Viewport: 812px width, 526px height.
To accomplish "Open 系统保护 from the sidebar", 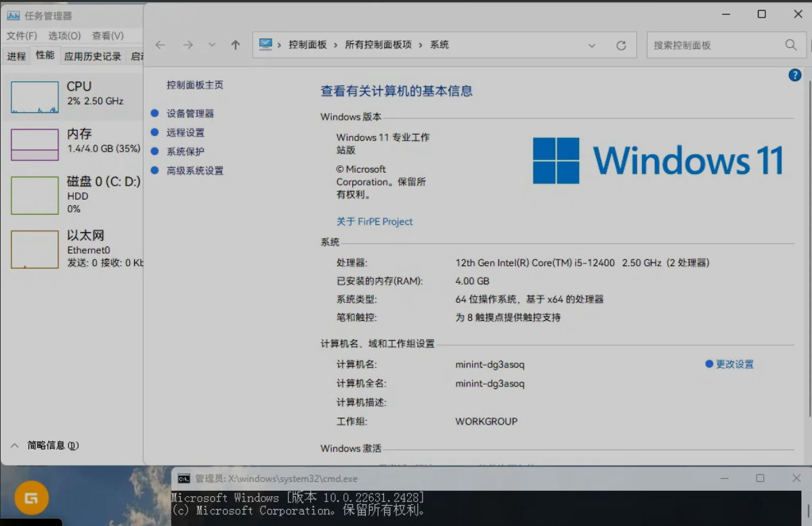I will coord(186,152).
